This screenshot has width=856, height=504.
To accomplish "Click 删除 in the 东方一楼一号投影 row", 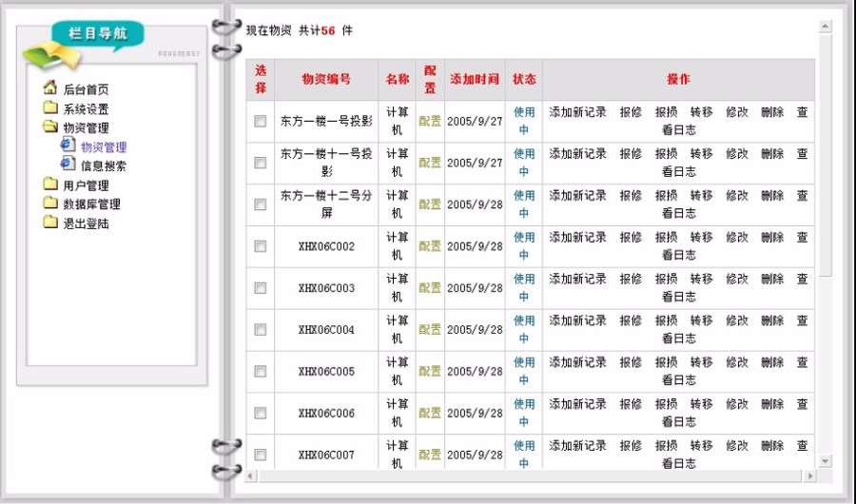I will click(772, 112).
